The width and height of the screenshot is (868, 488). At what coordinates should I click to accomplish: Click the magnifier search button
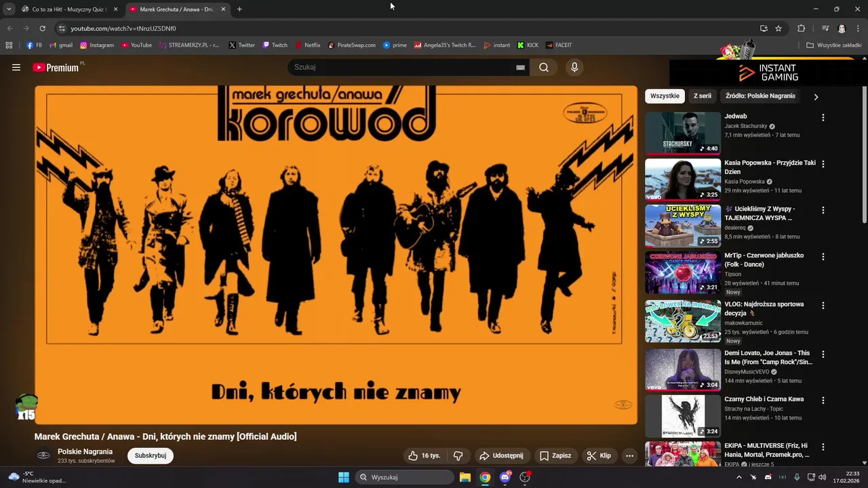(x=544, y=67)
